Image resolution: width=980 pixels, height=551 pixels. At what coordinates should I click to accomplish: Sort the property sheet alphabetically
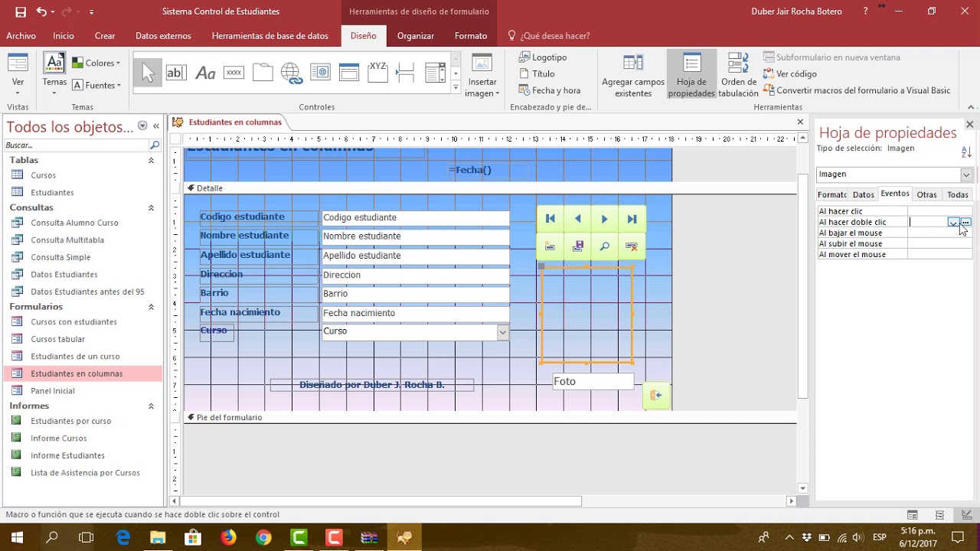click(x=966, y=152)
